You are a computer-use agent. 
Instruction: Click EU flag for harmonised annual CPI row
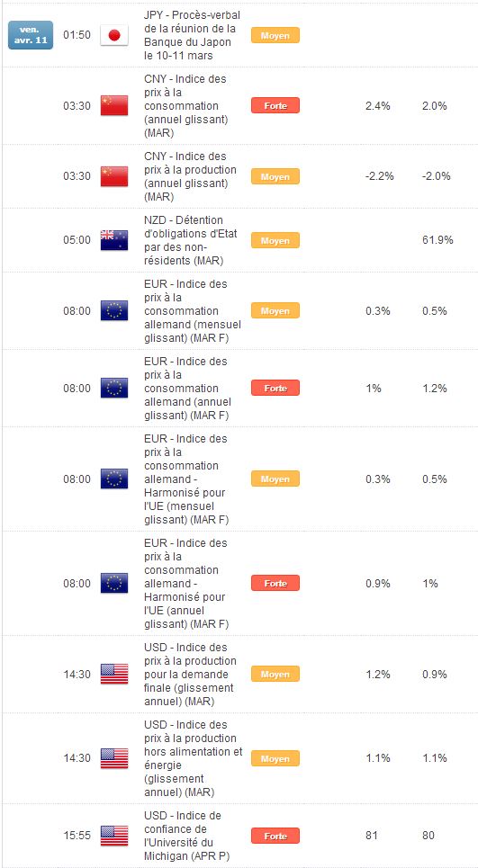coord(114,583)
